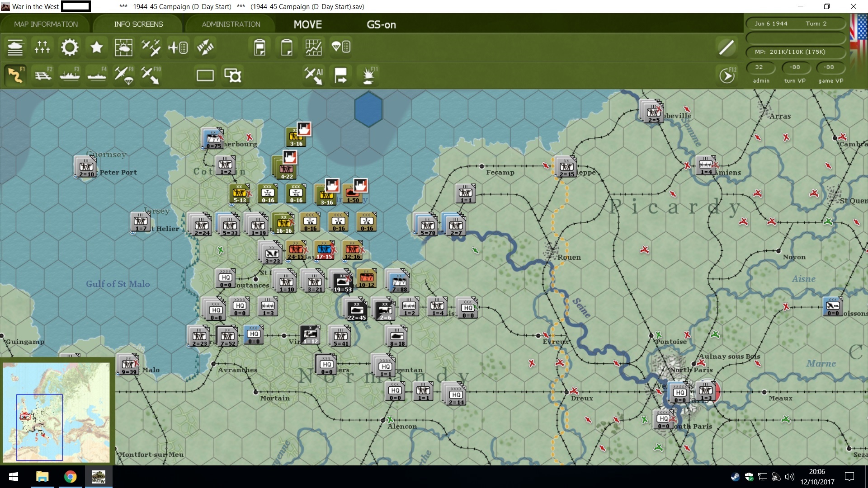868x488 pixels.
Task: Select the 16-16 olive allied unit
Action: click(x=283, y=223)
